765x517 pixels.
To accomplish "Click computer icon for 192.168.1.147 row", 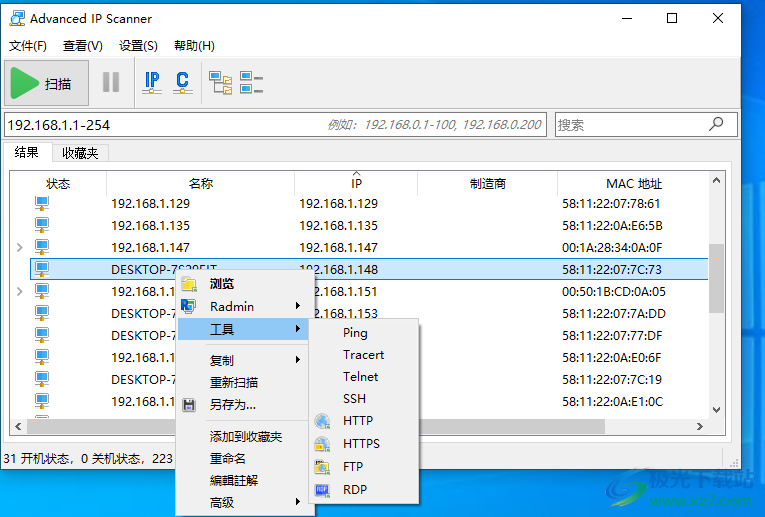I will pos(42,247).
